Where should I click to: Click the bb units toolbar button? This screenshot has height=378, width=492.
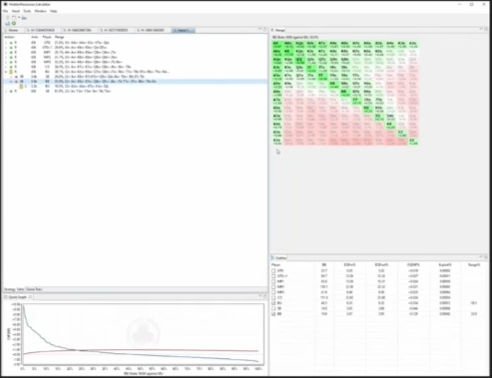pos(24,18)
